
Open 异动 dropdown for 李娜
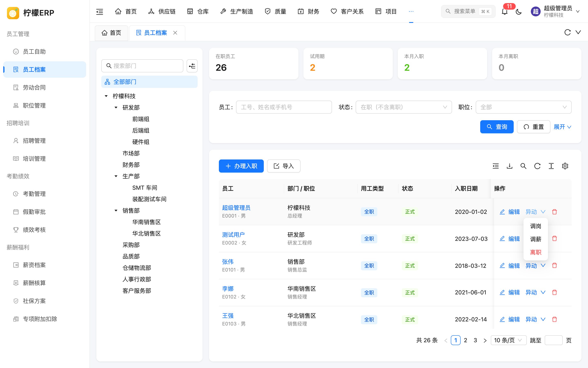coord(535,292)
